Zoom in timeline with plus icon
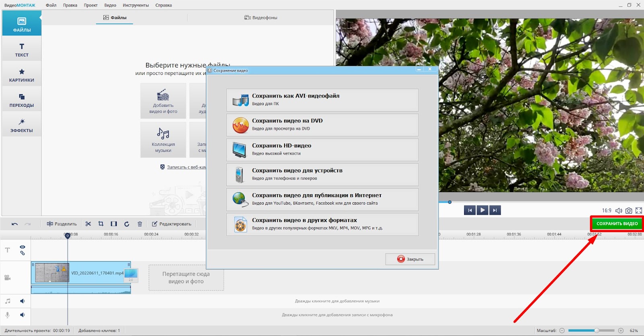 click(621, 330)
